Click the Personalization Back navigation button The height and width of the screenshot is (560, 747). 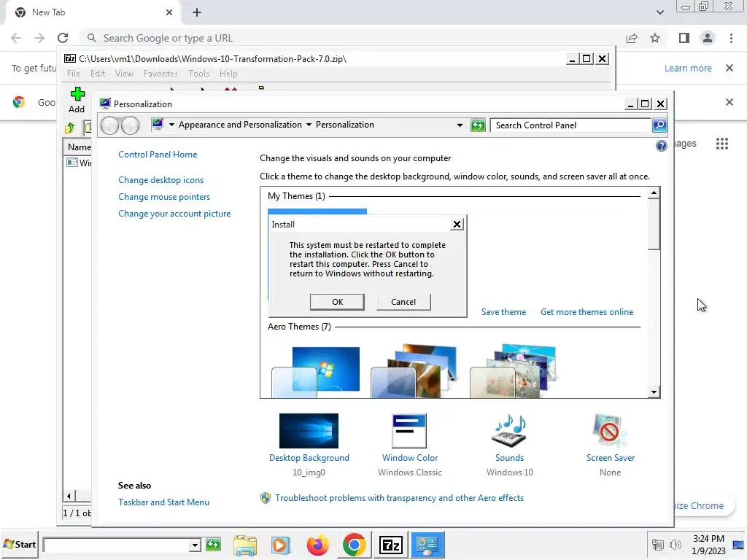pyautogui.click(x=109, y=125)
